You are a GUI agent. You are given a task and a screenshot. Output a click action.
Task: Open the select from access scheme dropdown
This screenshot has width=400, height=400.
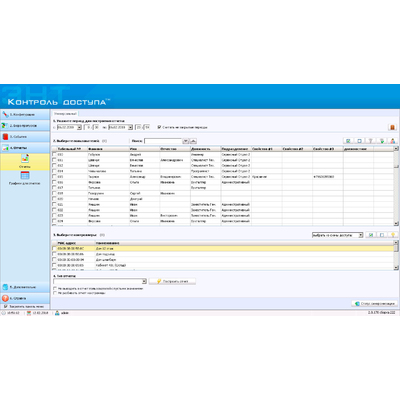click(337, 235)
